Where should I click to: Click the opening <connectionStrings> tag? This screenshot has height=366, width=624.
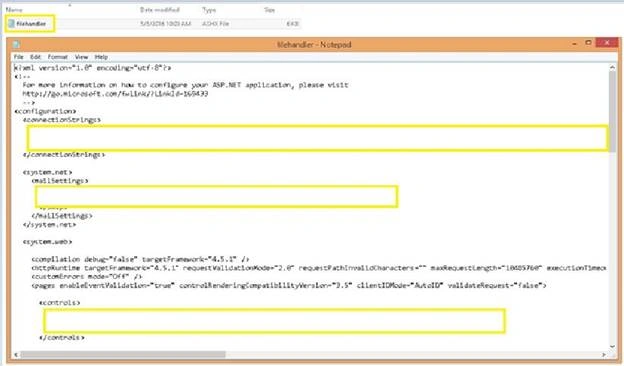[x=62, y=120]
